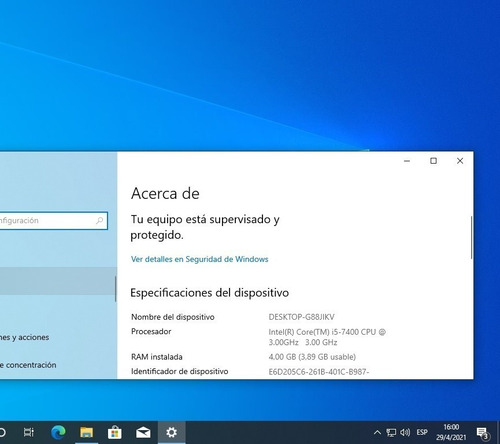Click the settings search magnifier icon
Screen dimensions: 500x444
(99, 220)
